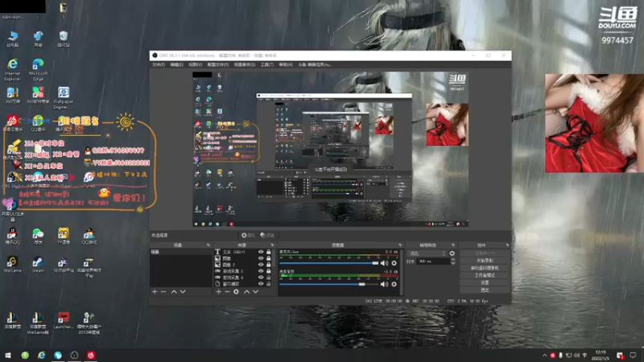Viewport: 644px width, 362px height.
Task: Open second audio track settings gear
Action: pos(394,284)
